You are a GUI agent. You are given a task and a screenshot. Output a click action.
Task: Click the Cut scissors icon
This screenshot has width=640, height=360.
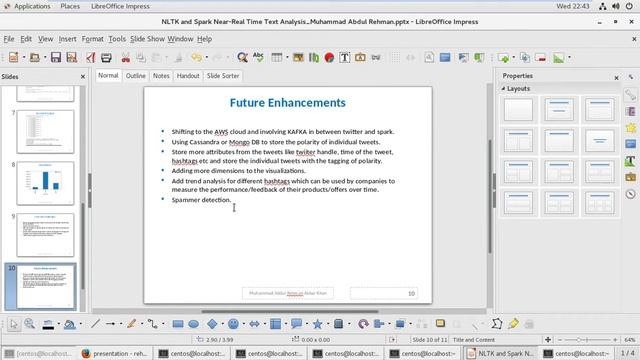125,58
